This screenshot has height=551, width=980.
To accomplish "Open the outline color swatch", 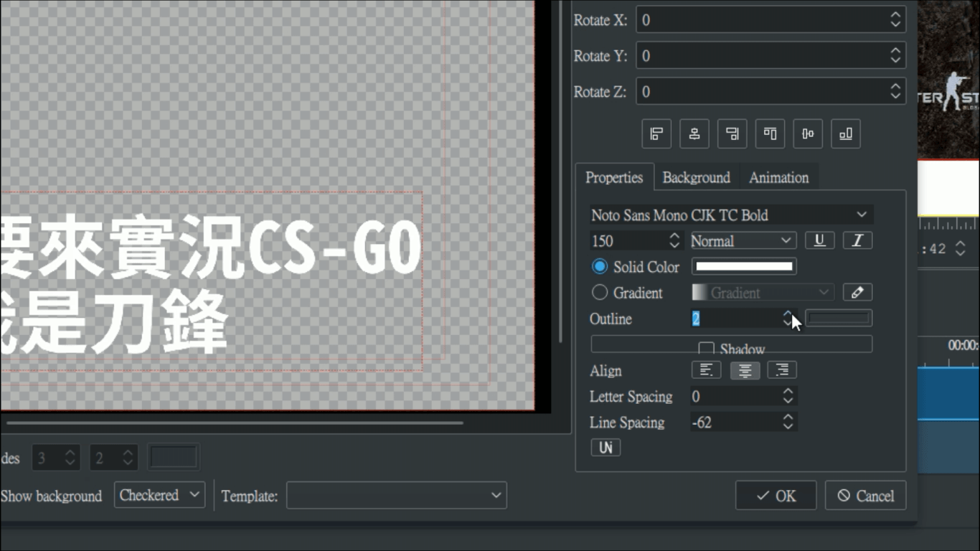I will coord(839,318).
